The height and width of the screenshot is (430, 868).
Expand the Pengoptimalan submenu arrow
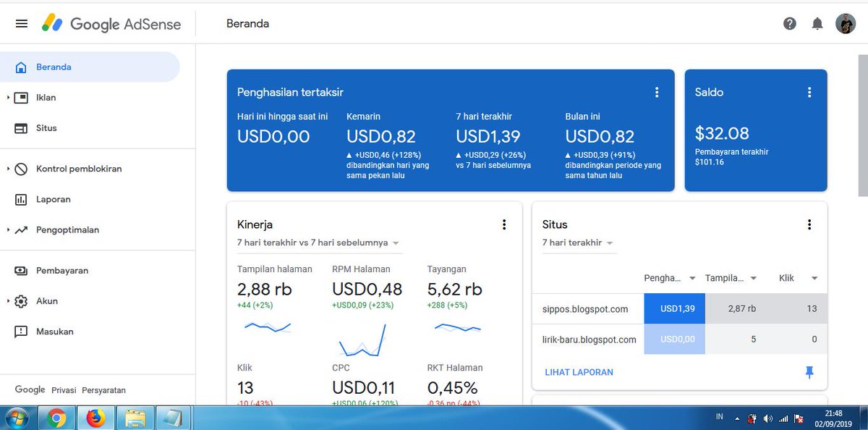click(x=7, y=230)
